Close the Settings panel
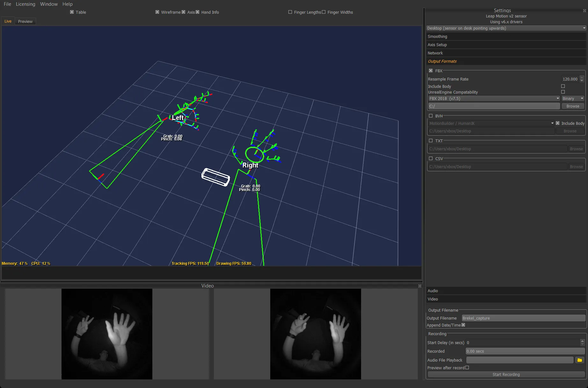 point(584,11)
